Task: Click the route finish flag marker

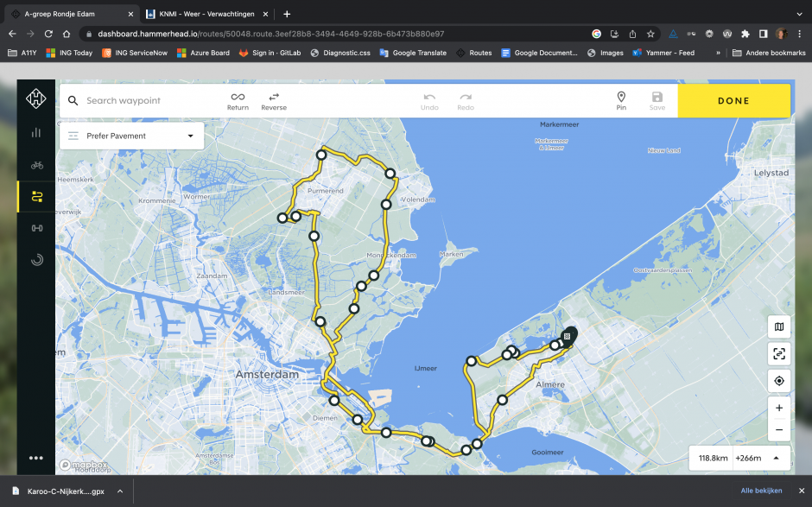Action: pyautogui.click(x=568, y=336)
